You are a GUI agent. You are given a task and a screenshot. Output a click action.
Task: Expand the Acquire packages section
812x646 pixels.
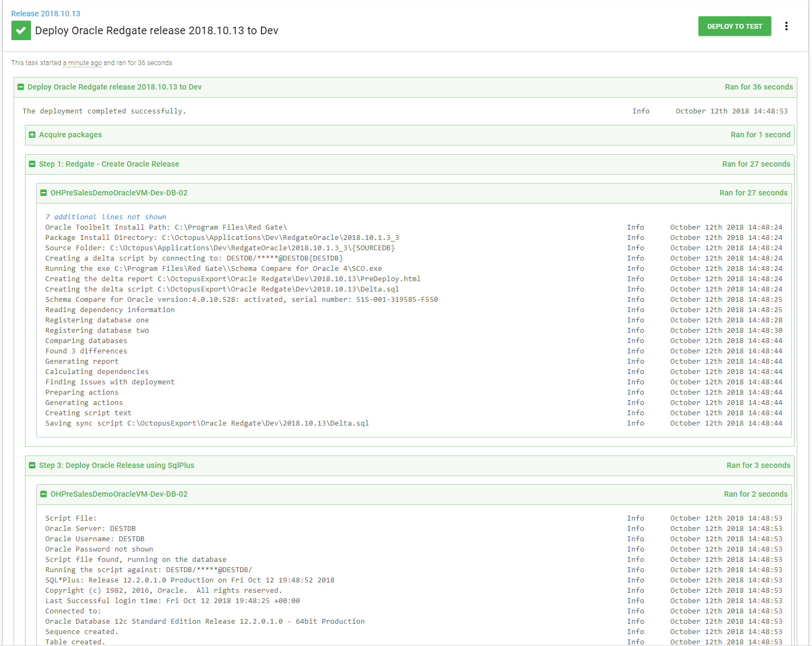point(32,135)
